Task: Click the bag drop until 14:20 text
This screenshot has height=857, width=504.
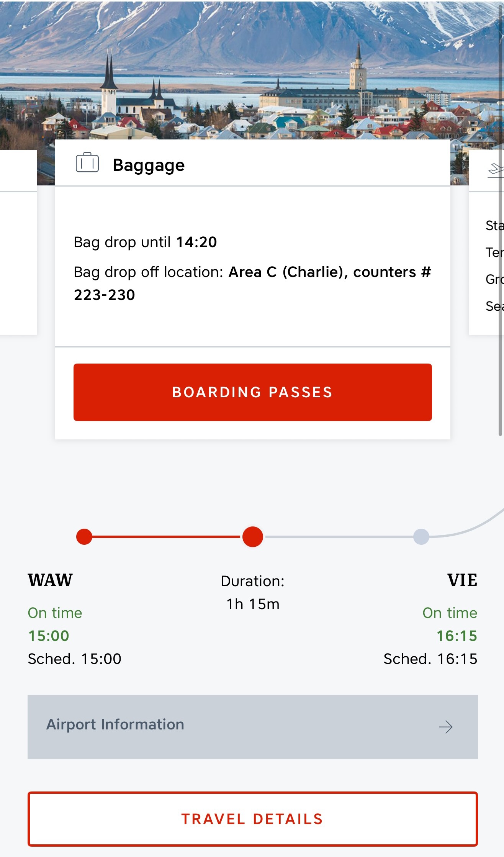Action: pyautogui.click(x=145, y=242)
